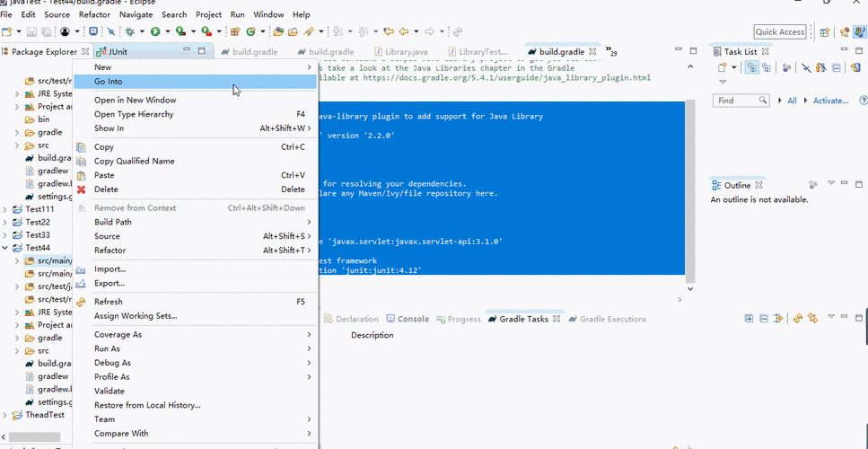Viewport: 868px width, 449px height.
Task: Switch to the Library.java editor tab
Action: 406,52
